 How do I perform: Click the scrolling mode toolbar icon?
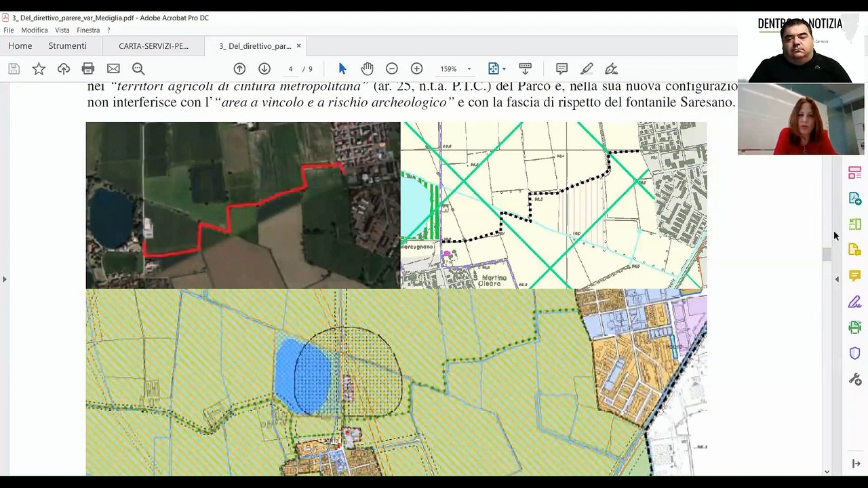coord(525,68)
